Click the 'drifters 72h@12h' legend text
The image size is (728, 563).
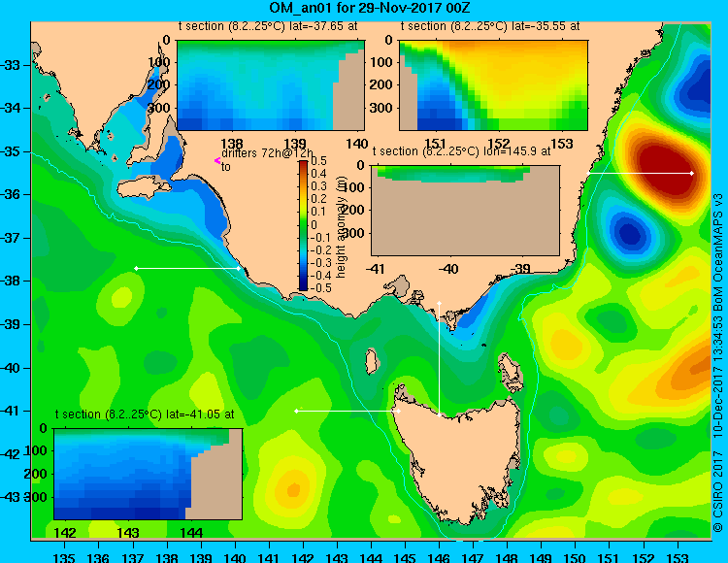[267, 153]
